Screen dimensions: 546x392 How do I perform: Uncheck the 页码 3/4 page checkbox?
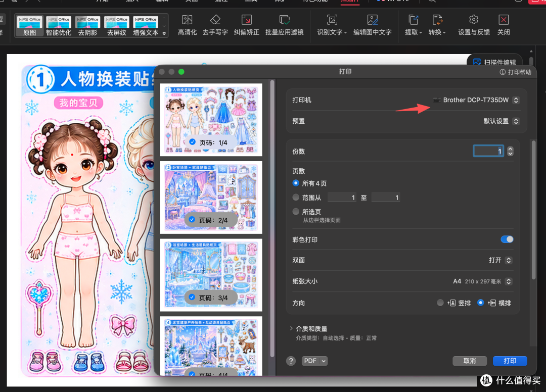[192, 297]
